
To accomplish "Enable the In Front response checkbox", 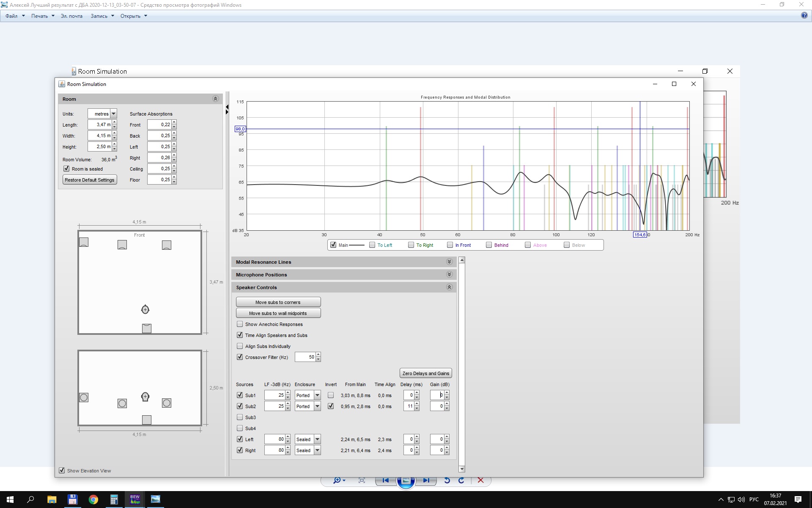I will pos(450,245).
